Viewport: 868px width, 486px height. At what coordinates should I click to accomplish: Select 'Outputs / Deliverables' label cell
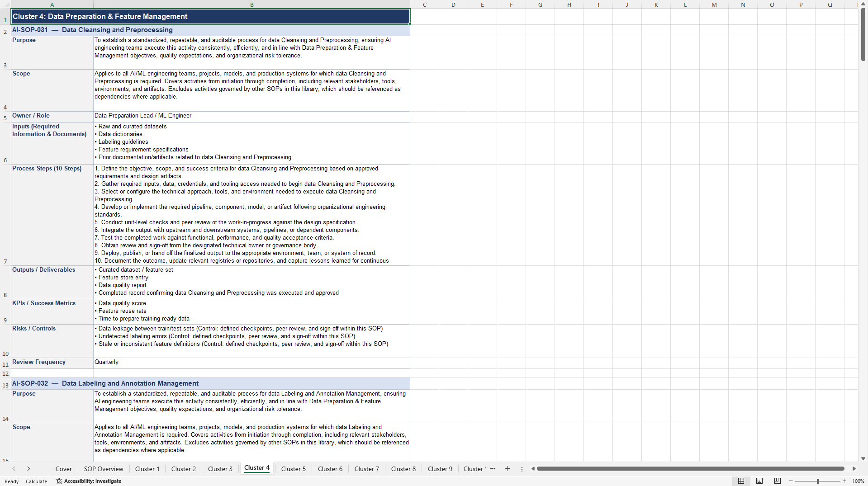[x=52, y=282]
